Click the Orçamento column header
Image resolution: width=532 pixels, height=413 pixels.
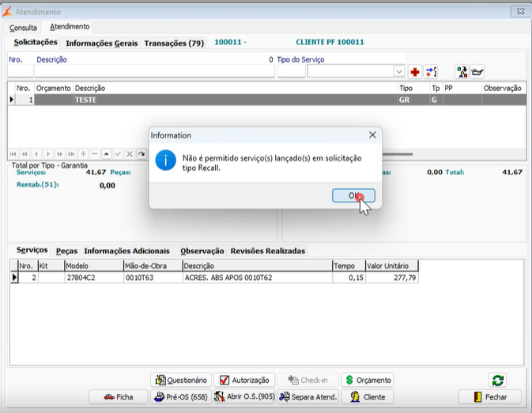(53, 89)
